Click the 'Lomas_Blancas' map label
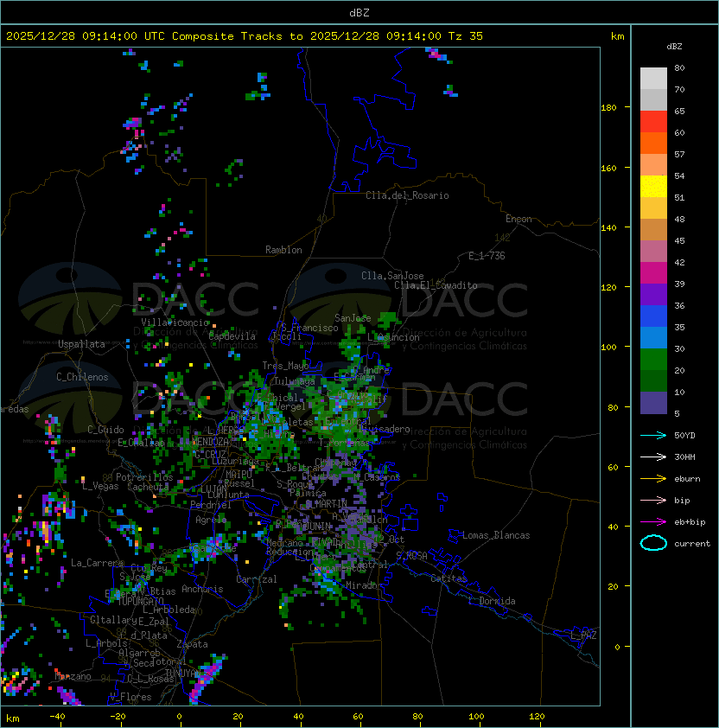The width and height of the screenshot is (719, 728). click(x=496, y=535)
